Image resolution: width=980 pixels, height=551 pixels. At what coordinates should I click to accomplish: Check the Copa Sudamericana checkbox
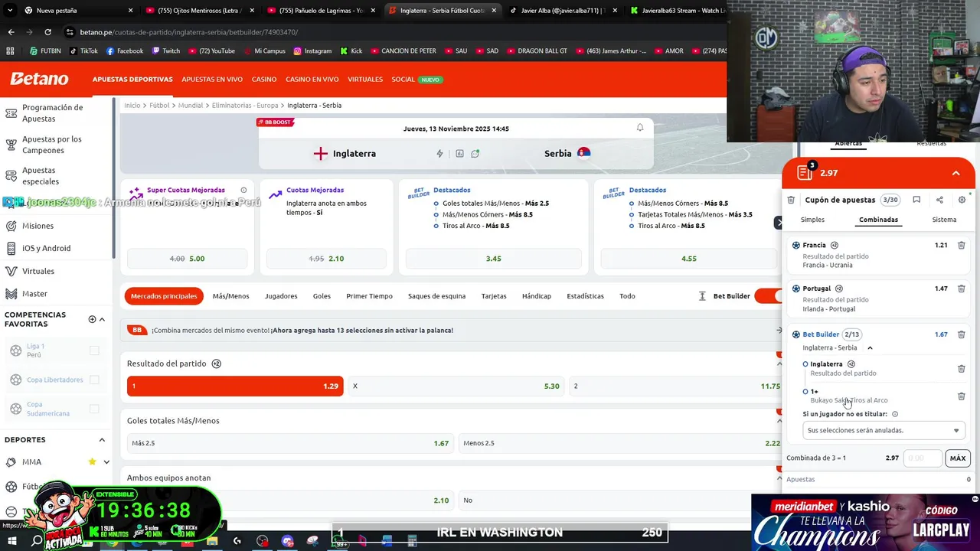[94, 409]
